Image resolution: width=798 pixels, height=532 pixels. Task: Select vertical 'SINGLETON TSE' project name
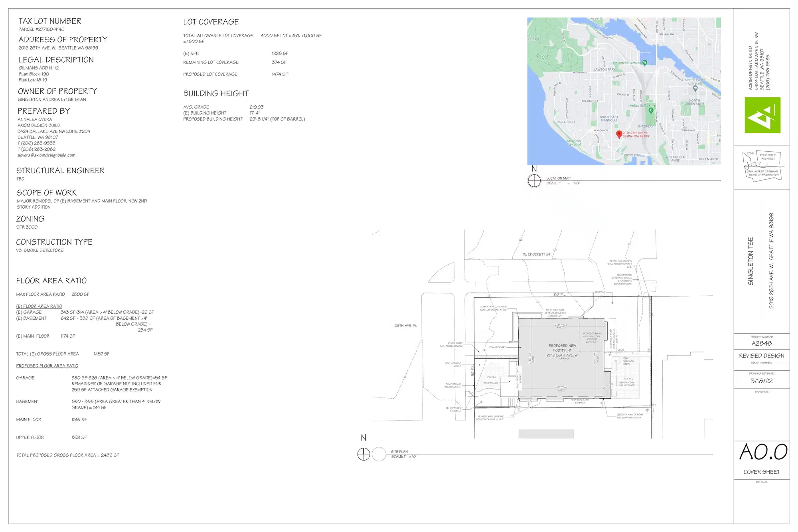[x=751, y=261]
